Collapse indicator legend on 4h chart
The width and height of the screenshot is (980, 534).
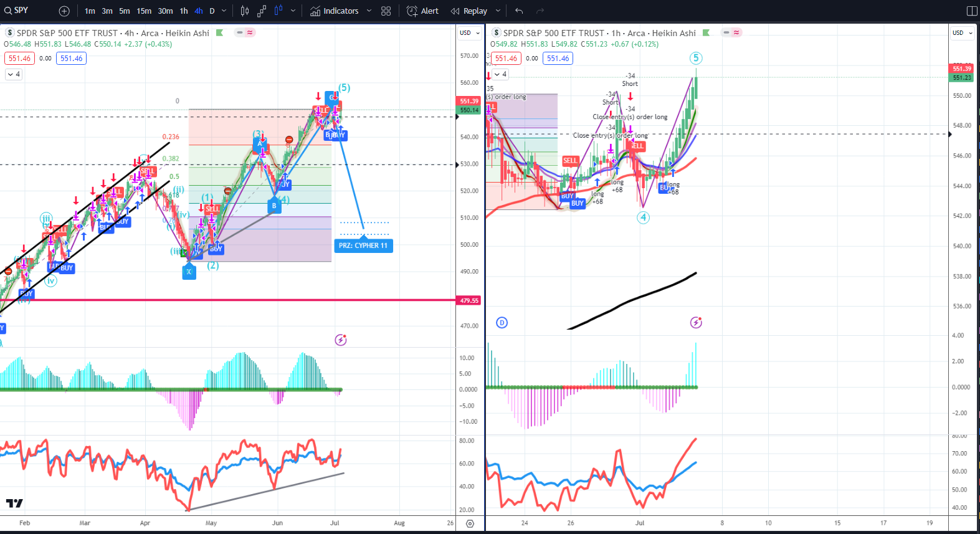pyautogui.click(x=14, y=74)
